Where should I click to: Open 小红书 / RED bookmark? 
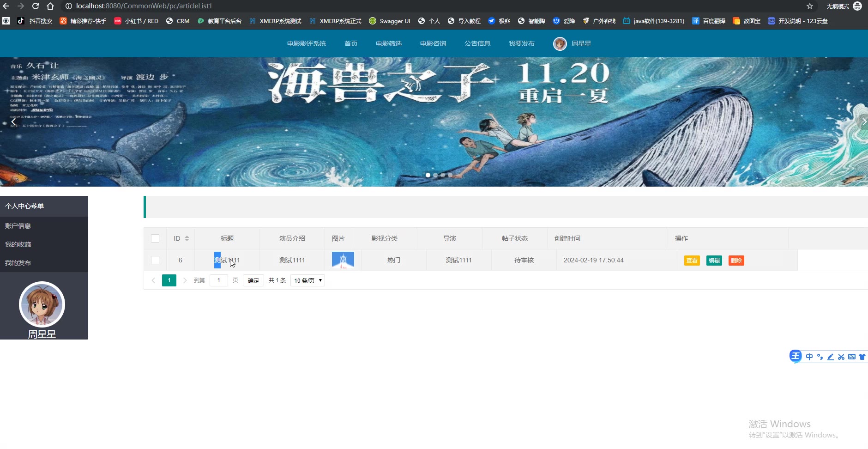pos(136,21)
